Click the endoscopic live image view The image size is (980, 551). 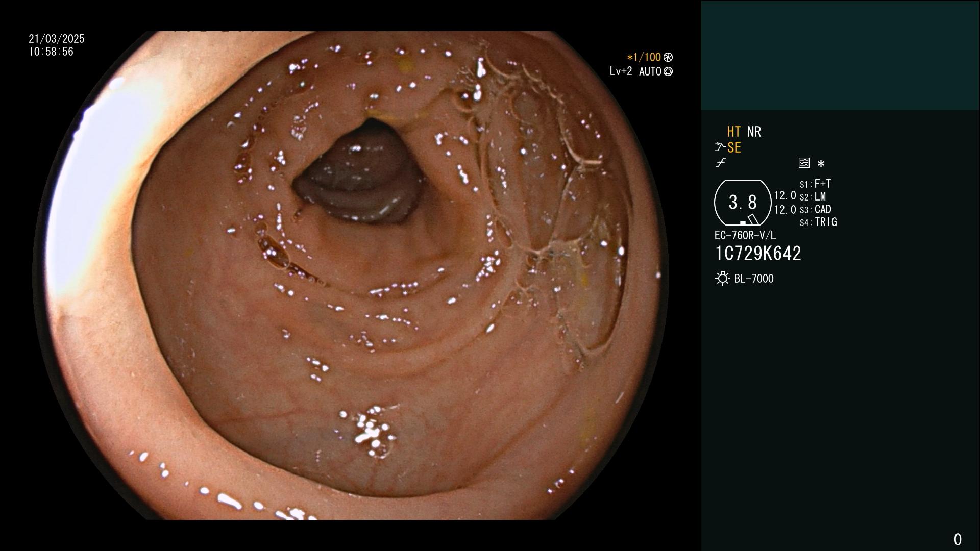(351, 275)
